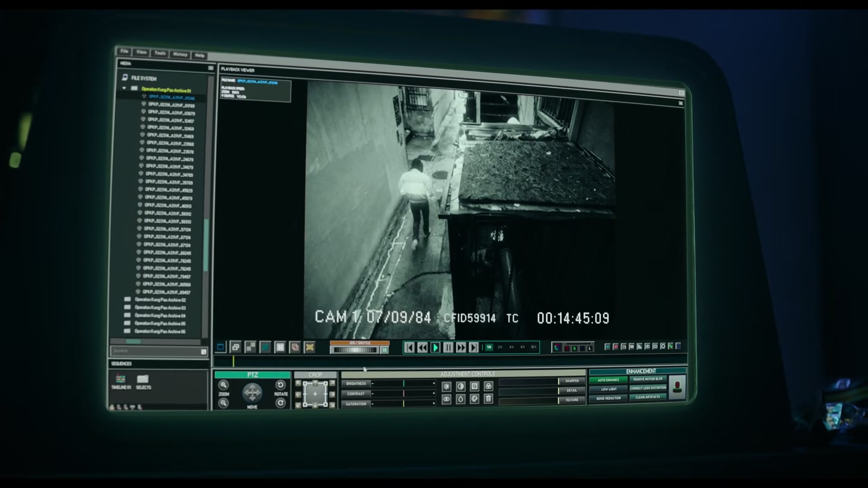This screenshot has height=488, width=868.
Task: Click Remove Motion Blur button
Action: point(647,379)
